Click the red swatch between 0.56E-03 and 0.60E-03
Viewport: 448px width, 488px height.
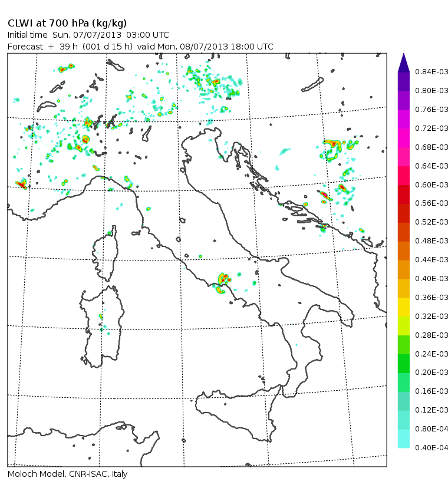point(403,194)
